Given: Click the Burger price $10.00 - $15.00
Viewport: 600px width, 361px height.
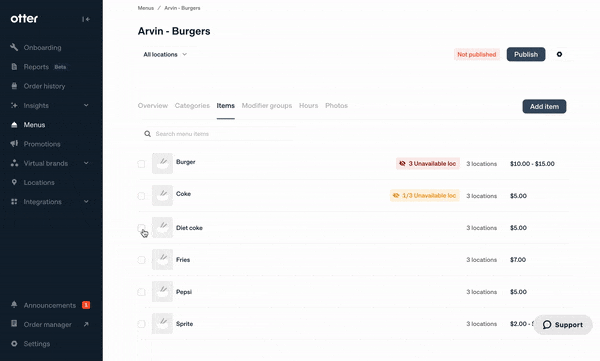Looking at the screenshot, I should point(532,164).
